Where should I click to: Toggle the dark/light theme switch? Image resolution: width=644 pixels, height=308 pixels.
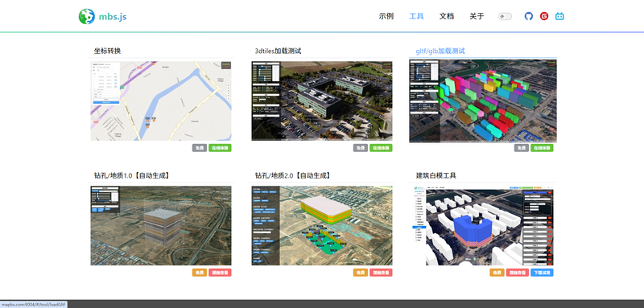pyautogui.click(x=505, y=16)
